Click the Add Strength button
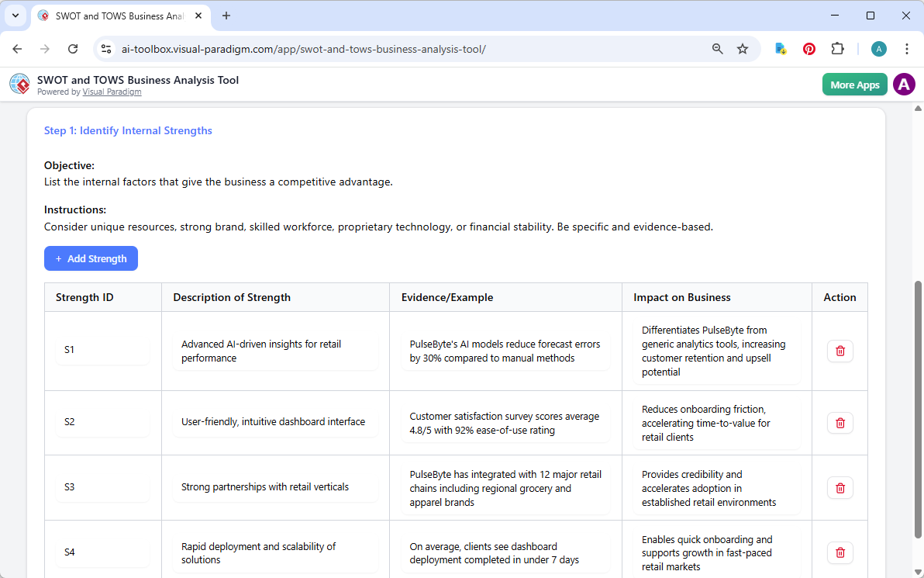Screen dimensions: 924x578 coord(91,258)
